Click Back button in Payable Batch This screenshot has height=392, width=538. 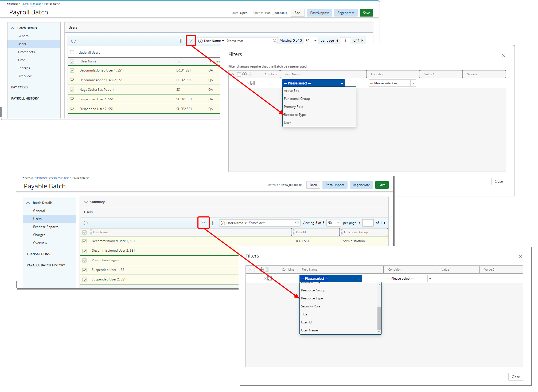pyautogui.click(x=313, y=185)
